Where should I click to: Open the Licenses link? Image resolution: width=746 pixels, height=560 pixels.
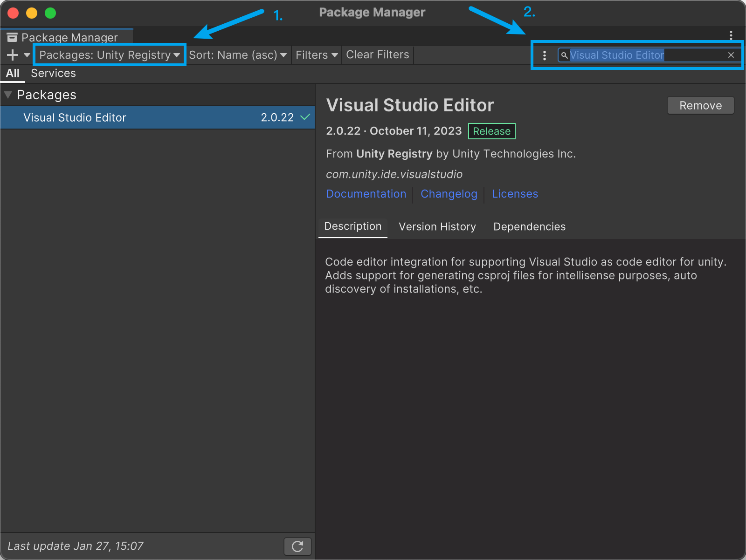point(515,194)
